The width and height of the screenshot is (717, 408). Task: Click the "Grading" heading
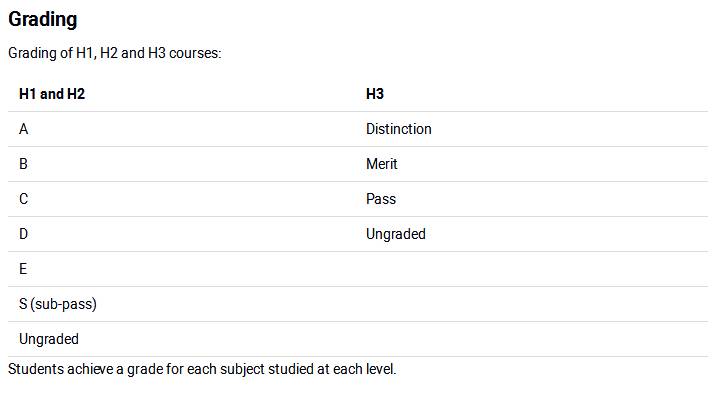click(x=42, y=19)
